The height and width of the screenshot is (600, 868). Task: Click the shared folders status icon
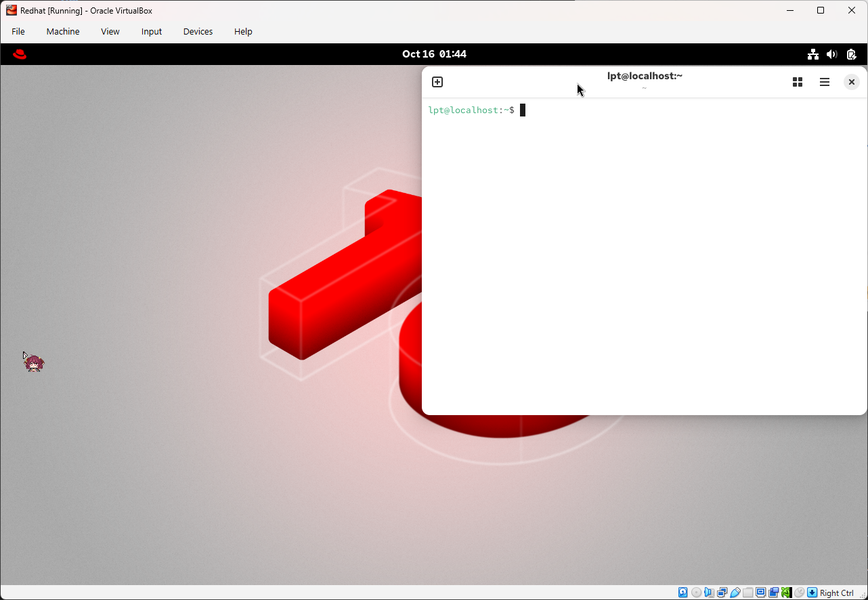[x=747, y=592]
